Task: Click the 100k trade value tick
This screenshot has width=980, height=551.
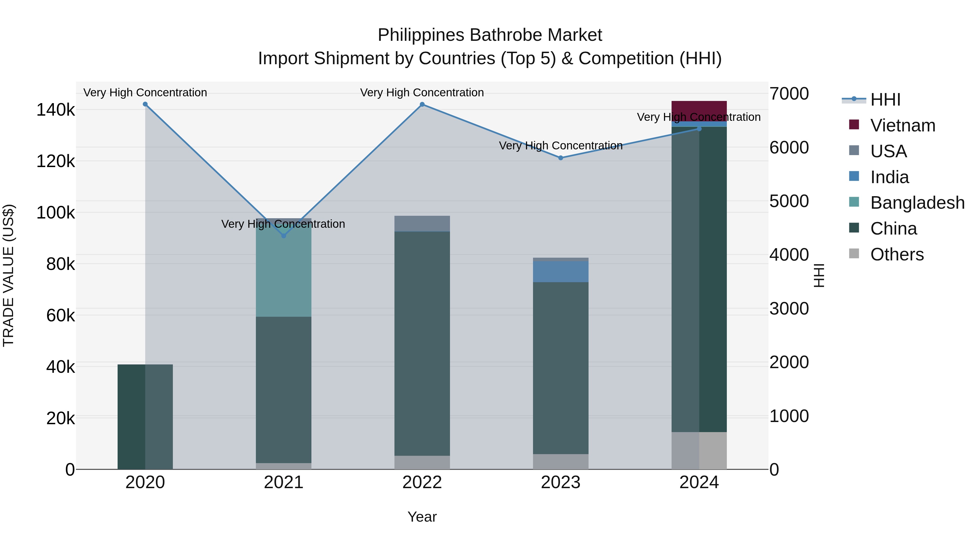Action: 56,213
